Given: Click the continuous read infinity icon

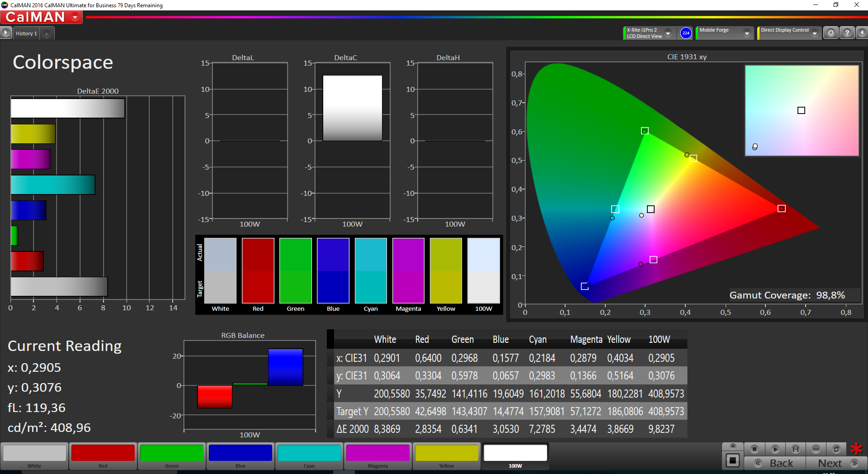Looking at the screenshot, I should [x=816, y=449].
